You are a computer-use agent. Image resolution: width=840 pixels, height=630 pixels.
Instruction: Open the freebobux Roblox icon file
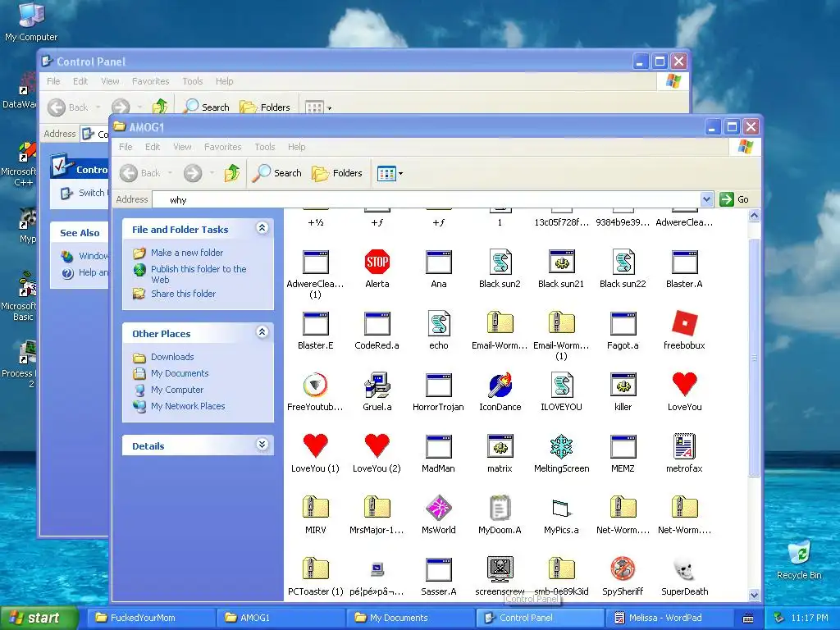684,323
